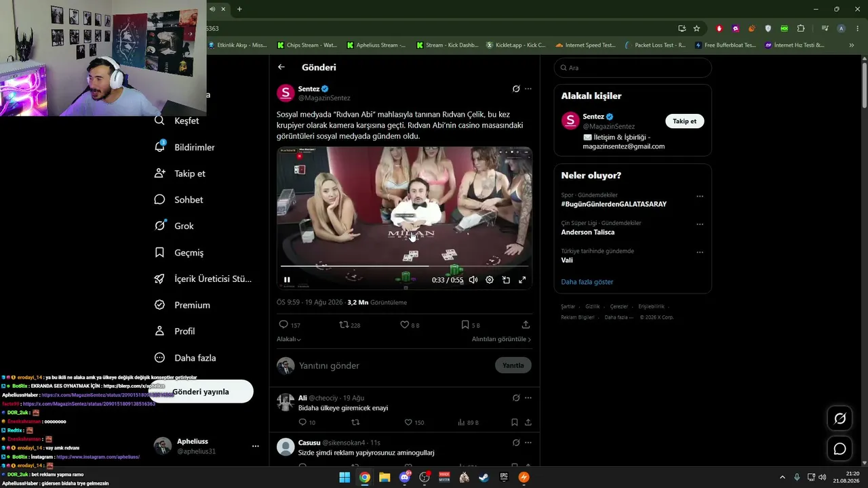Bookmark this page with star icon
Image resolution: width=868 pixels, height=488 pixels.
click(x=696, y=28)
